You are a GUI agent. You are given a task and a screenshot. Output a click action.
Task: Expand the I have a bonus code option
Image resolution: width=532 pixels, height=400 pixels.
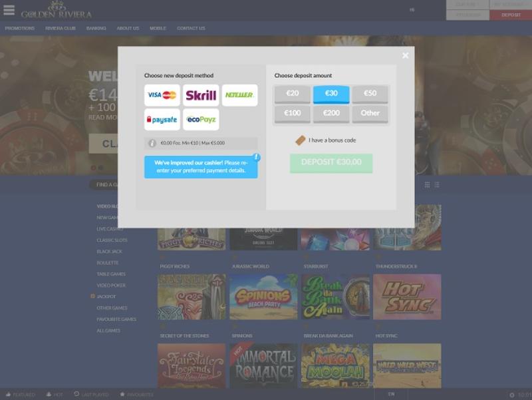(x=332, y=140)
